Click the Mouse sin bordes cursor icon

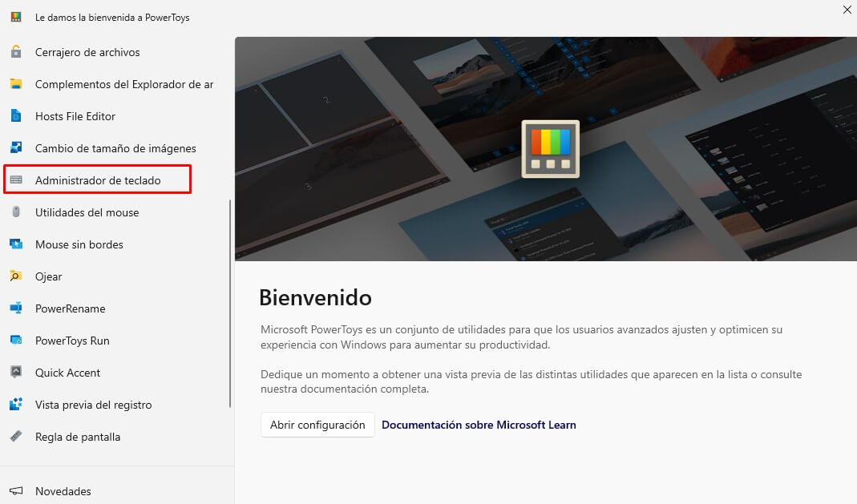tap(16, 244)
